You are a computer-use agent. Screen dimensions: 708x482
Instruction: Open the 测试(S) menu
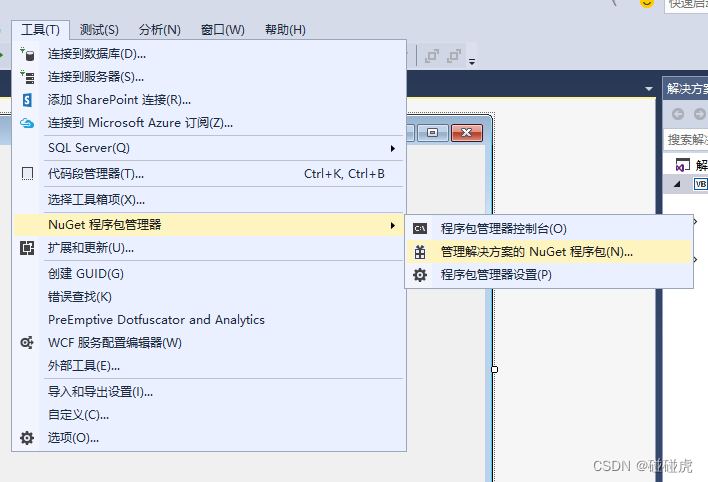click(99, 30)
